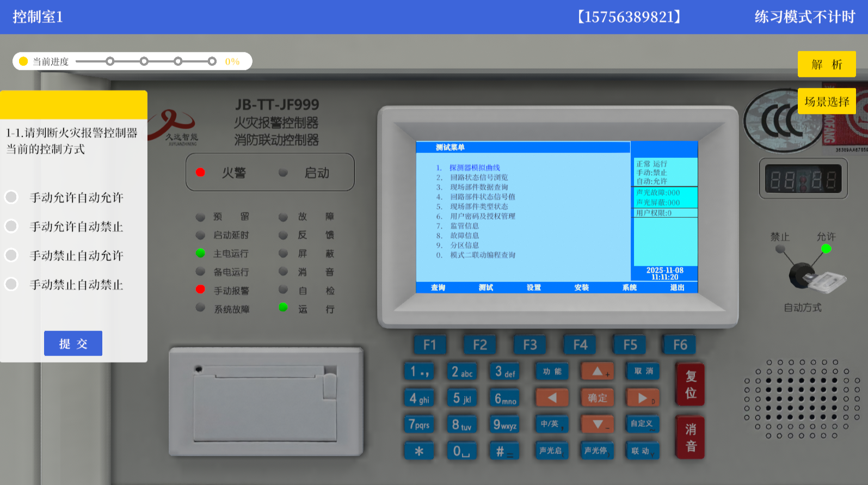This screenshot has width=868, height=485.
Task: Select option 手动允许自动允许
Action: 12,197
